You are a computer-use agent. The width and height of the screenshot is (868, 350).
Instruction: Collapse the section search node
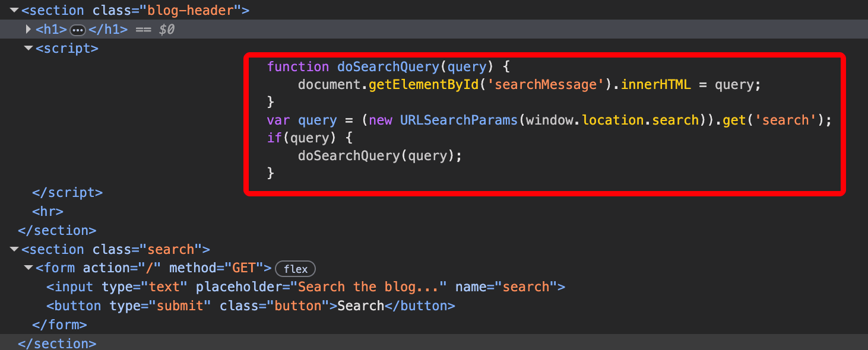coord(14,250)
